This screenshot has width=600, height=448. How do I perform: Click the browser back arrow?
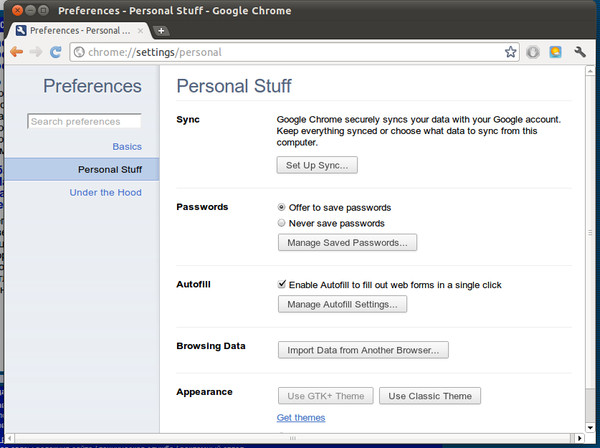[x=16, y=52]
